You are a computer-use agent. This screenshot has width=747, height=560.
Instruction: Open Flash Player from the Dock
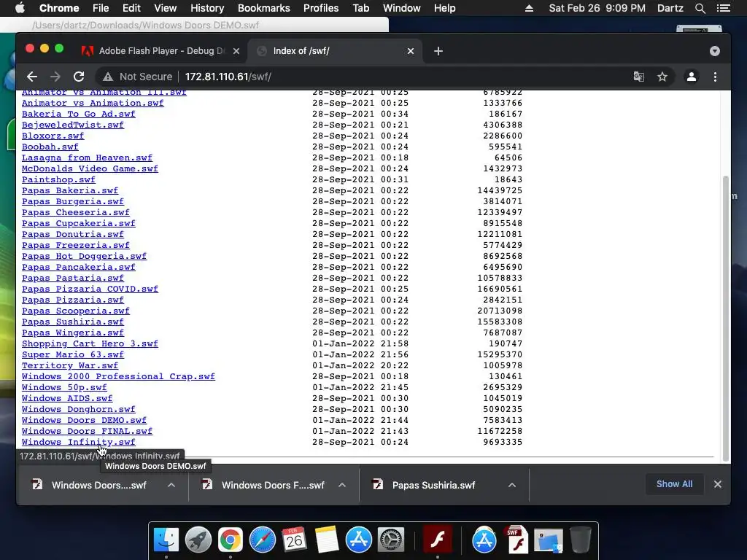click(438, 540)
